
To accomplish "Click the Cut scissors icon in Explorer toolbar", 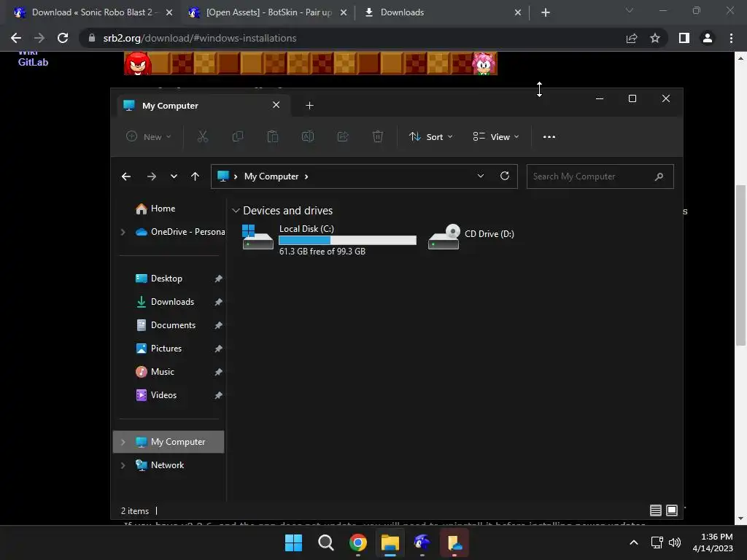I will click(x=203, y=136).
